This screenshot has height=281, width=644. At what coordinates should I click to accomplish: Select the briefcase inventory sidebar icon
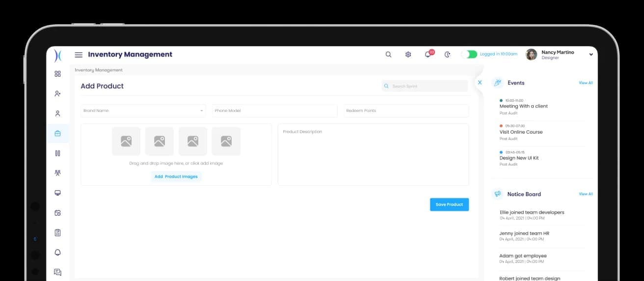[57, 133]
